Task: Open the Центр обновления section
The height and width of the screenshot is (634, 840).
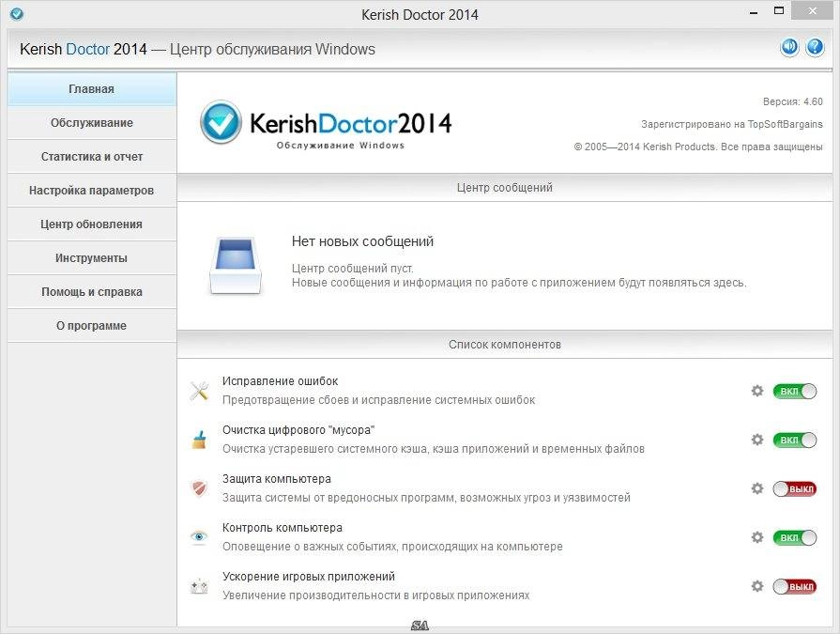Action: click(92, 224)
